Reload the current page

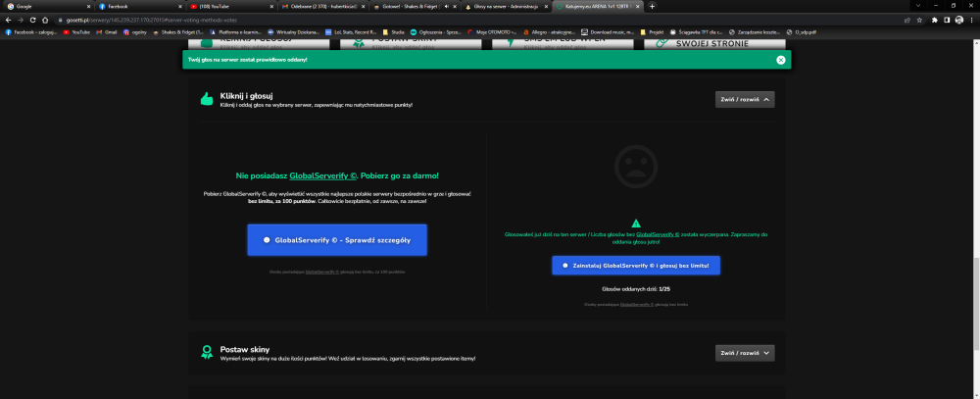pos(32,20)
